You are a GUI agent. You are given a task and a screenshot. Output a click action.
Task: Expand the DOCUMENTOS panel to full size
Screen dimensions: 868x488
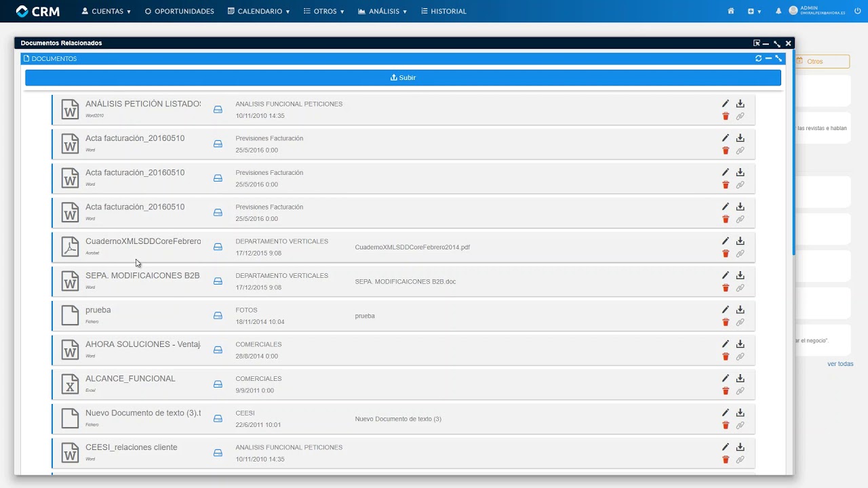(778, 58)
